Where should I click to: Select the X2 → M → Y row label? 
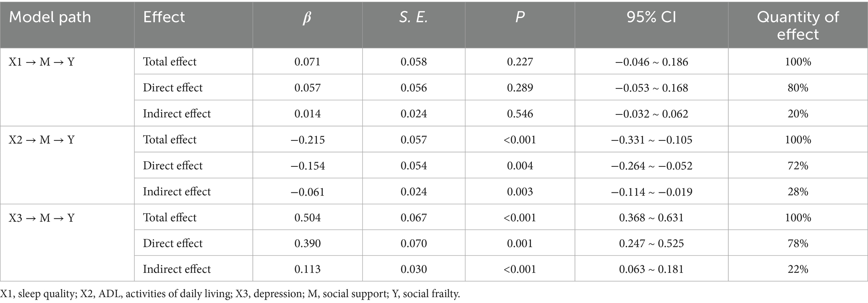[x=42, y=140]
